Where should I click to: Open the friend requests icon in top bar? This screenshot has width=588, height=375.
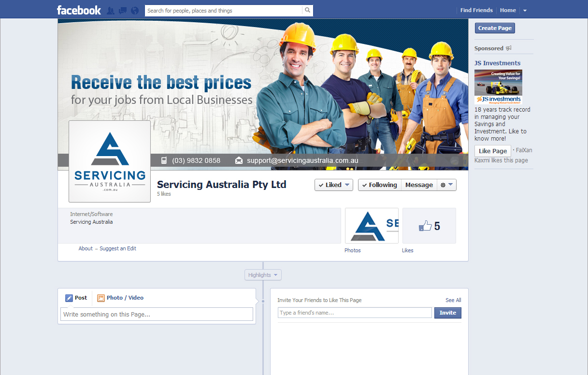click(x=111, y=10)
